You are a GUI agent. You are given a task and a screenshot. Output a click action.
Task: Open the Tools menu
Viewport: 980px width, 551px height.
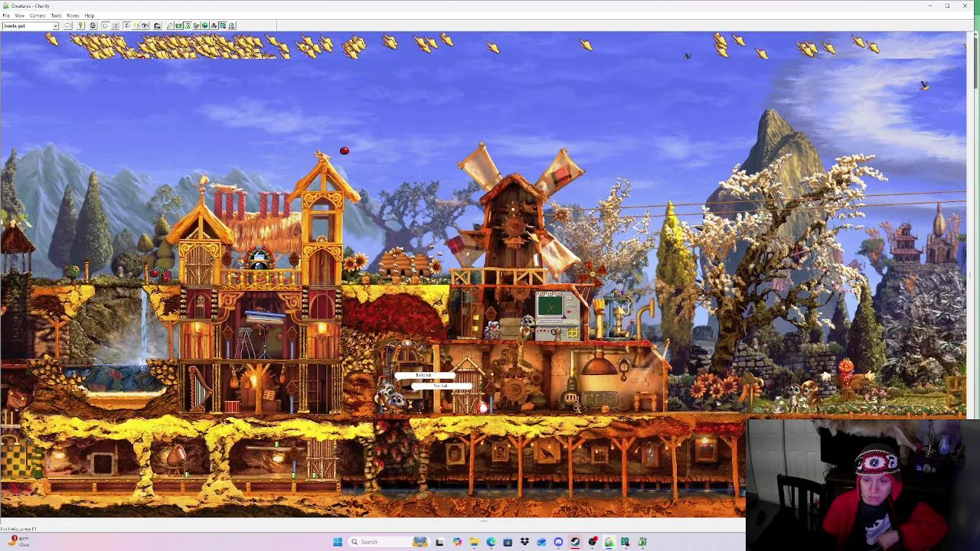(56, 15)
